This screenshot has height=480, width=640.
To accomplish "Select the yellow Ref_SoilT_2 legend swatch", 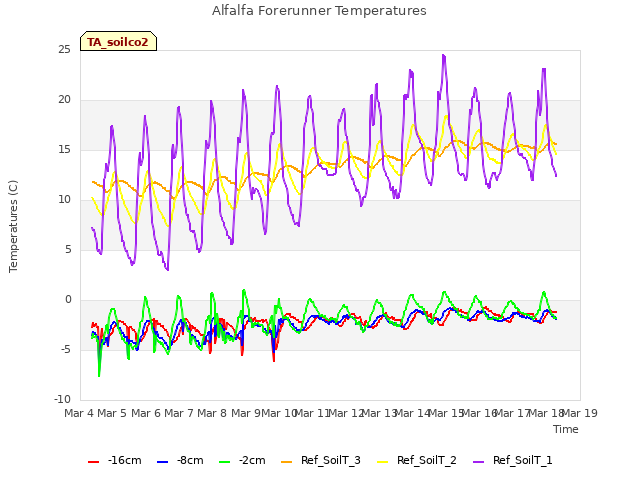I will tap(383, 462).
